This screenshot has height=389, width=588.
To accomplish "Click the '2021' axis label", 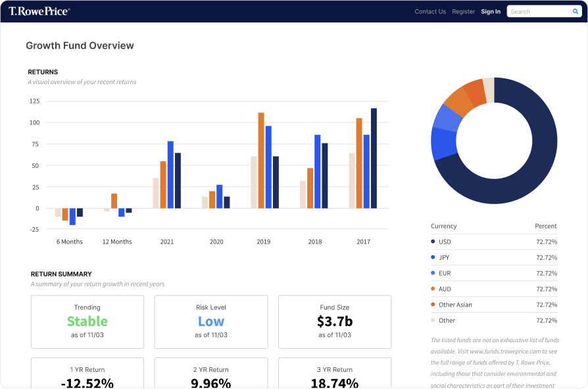I will 167,242.
